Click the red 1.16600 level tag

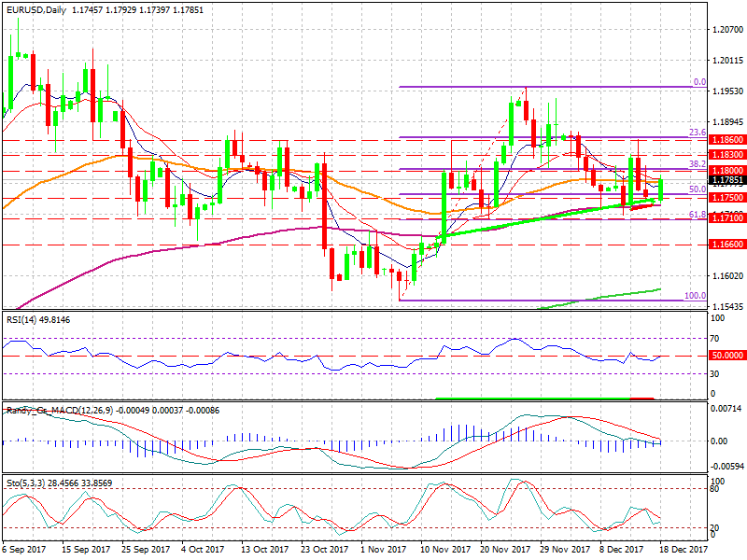(x=727, y=245)
